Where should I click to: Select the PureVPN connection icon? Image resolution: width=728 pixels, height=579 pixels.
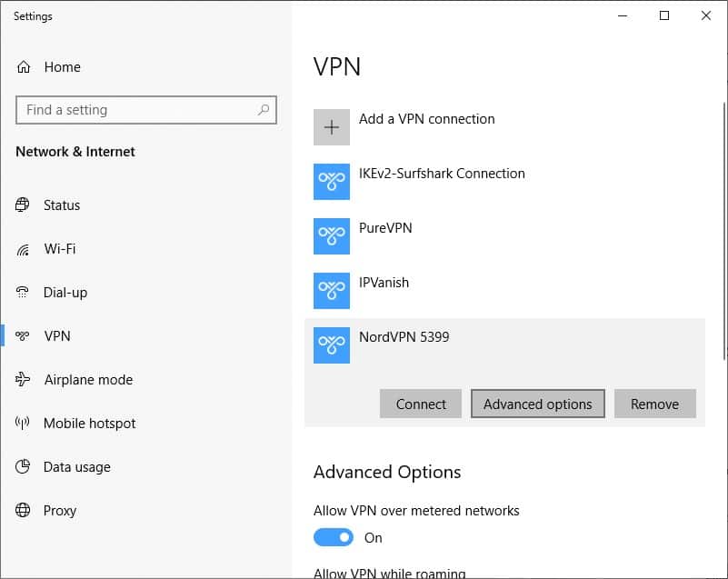332,236
